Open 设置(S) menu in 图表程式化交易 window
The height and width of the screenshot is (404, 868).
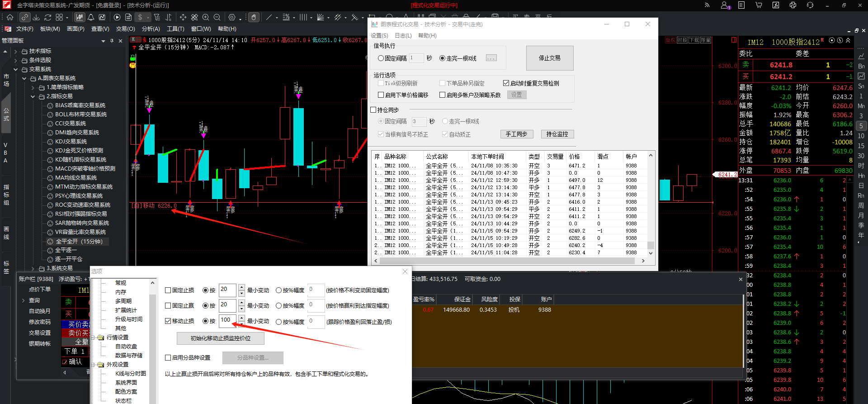pos(379,36)
